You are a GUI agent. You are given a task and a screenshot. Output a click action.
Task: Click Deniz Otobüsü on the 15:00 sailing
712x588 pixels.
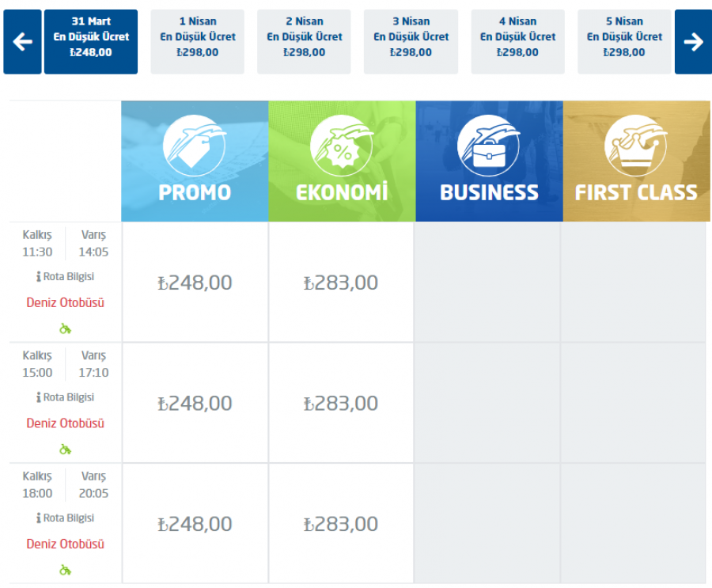coord(65,423)
